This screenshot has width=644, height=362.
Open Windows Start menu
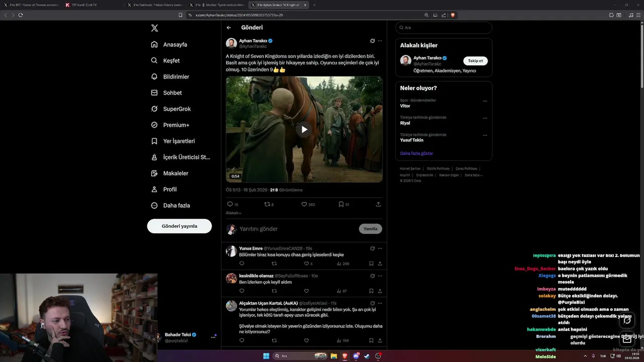click(266, 356)
